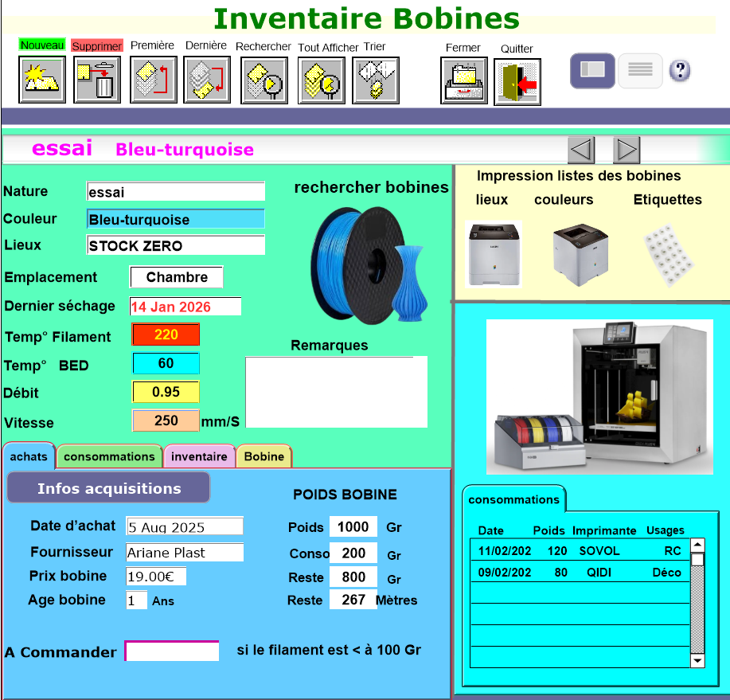Click the Date column header in consommations

pyautogui.click(x=490, y=530)
